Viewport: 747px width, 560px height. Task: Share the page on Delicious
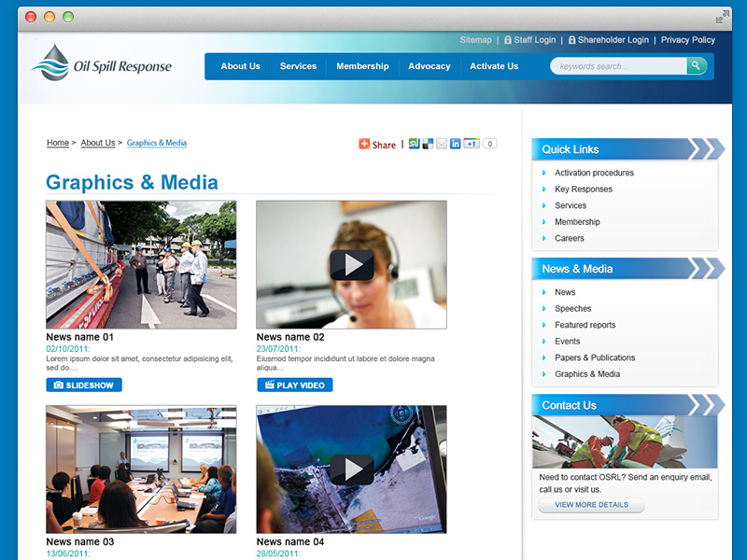point(428,144)
